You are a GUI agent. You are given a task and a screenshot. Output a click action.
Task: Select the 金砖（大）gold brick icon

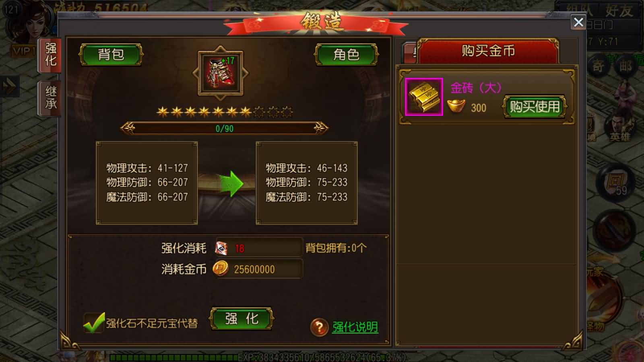tap(424, 97)
